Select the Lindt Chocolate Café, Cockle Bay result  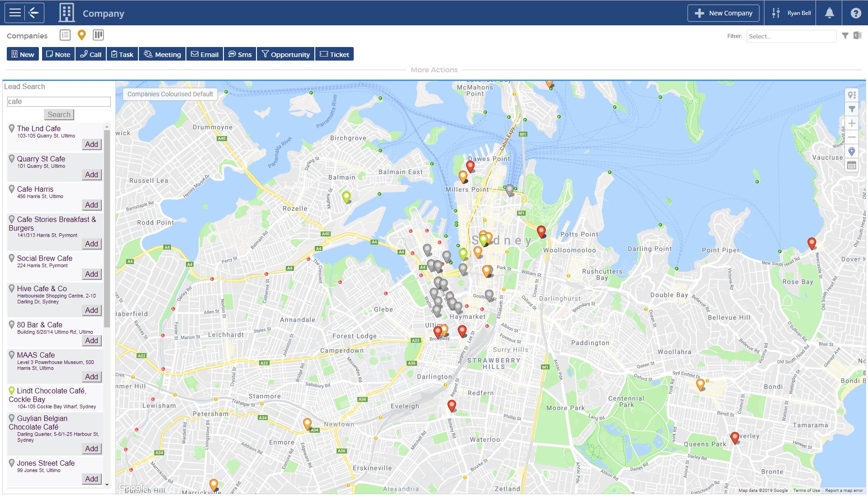click(55, 398)
